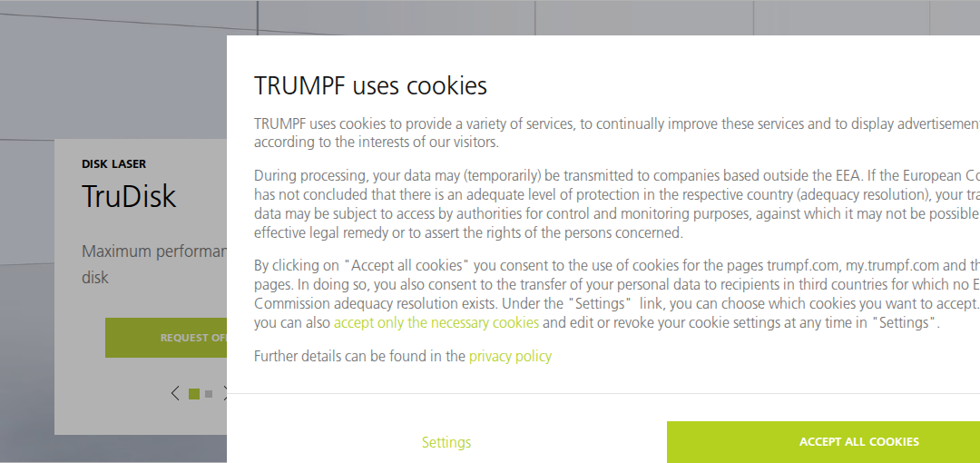Screen dimensions: 980x463
Task: Click the Further details can be found text
Action: pyautogui.click(x=359, y=357)
